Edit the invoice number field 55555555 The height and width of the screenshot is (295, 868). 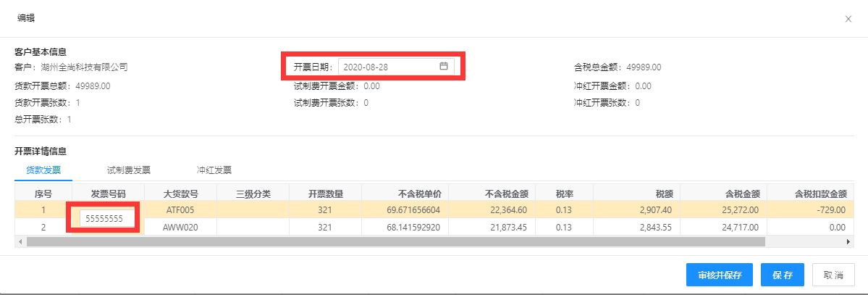click(x=108, y=218)
